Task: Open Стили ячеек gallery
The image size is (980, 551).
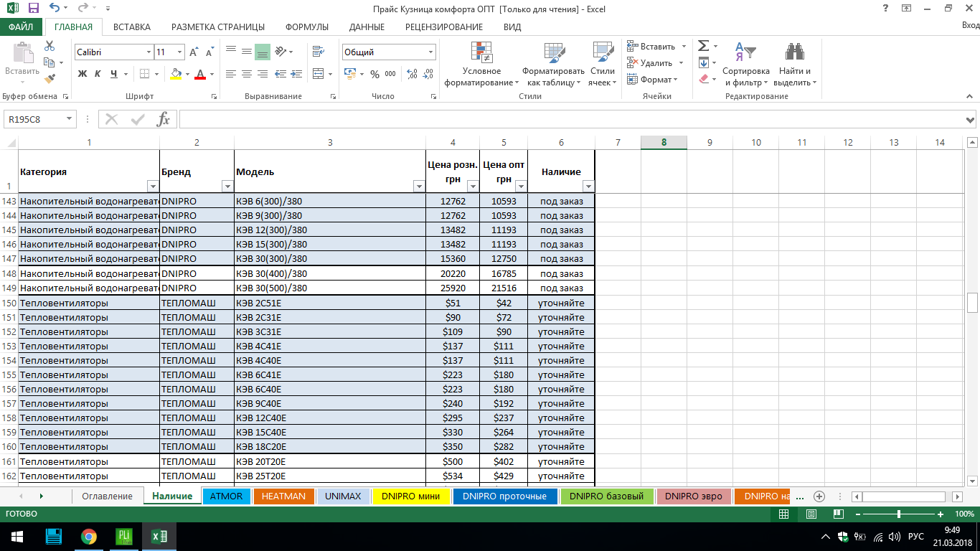Action: (x=602, y=64)
